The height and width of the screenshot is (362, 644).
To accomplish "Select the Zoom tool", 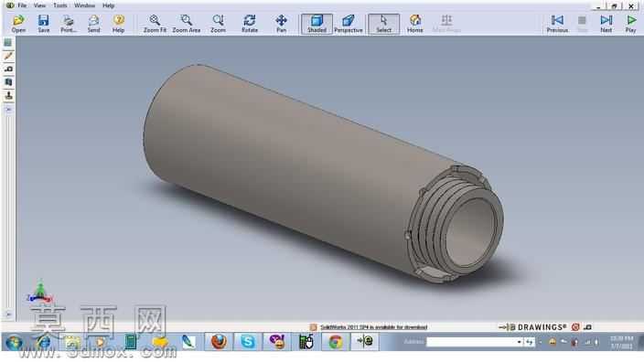I will 218,24.
